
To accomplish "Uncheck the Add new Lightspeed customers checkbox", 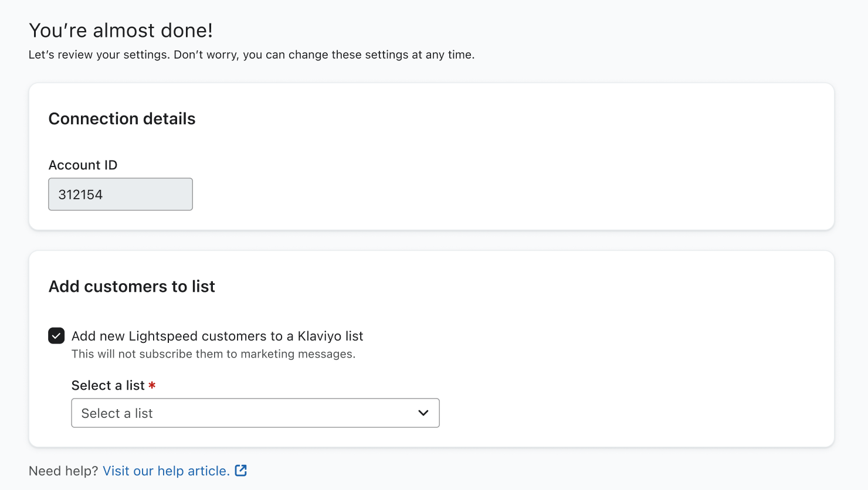I will pyautogui.click(x=56, y=336).
